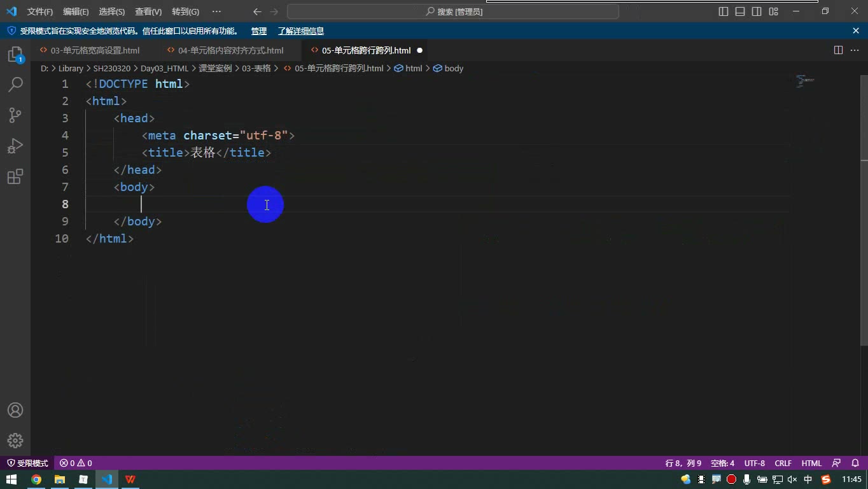This screenshot has height=489, width=868.
Task: Split the editor to the right
Action: pyautogui.click(x=839, y=50)
